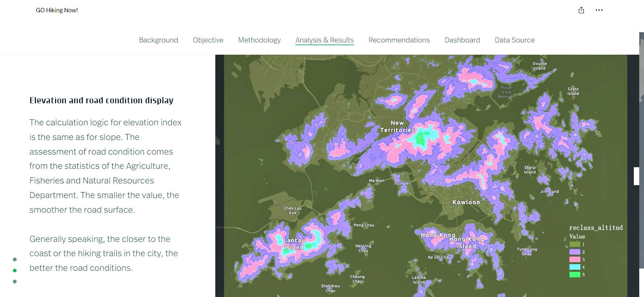Click the Kowloon label on the map
This screenshot has width=644, height=297.
tap(466, 202)
